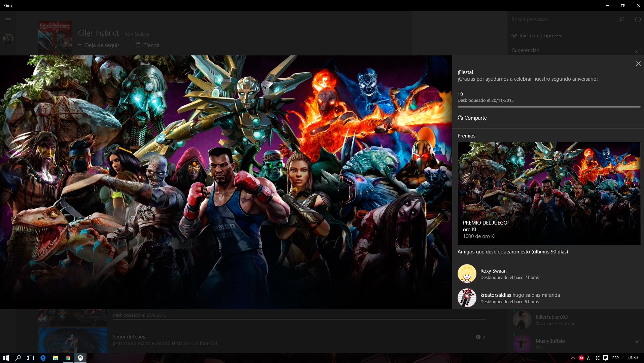This screenshot has height=363, width=644.
Task: Click the people search magnifier icon
Action: tap(621, 19)
